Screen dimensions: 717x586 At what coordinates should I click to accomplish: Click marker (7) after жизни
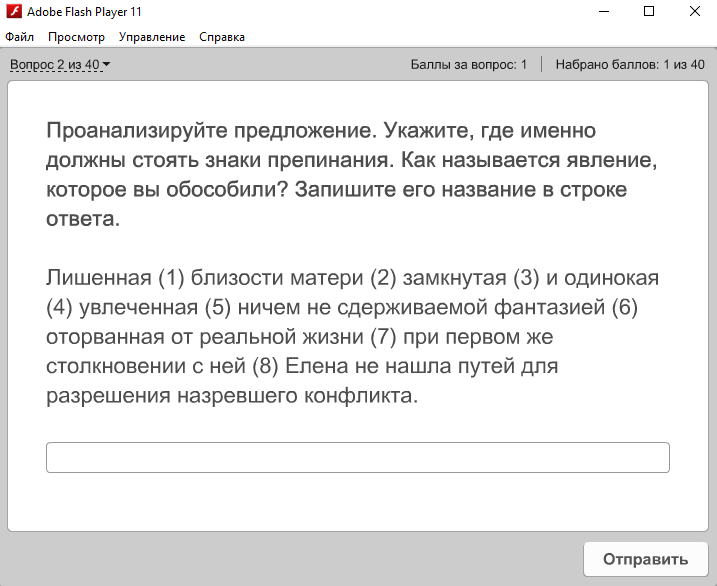(383, 337)
